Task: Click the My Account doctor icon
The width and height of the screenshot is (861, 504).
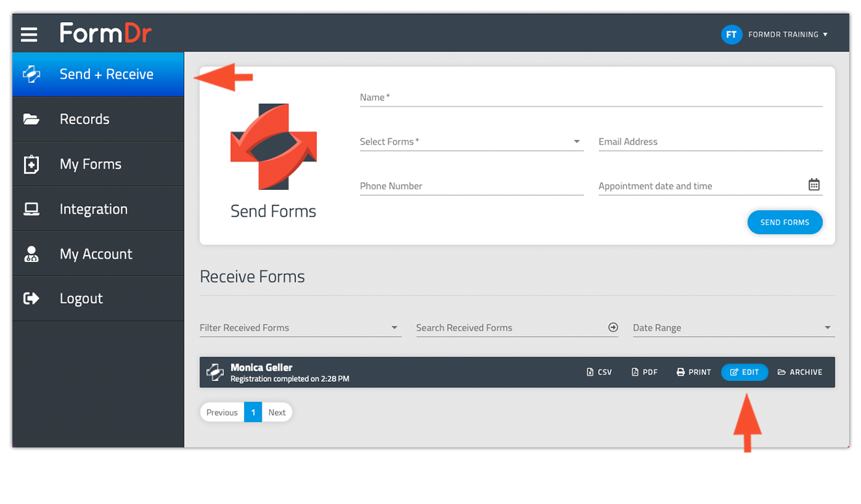Action: (31, 254)
